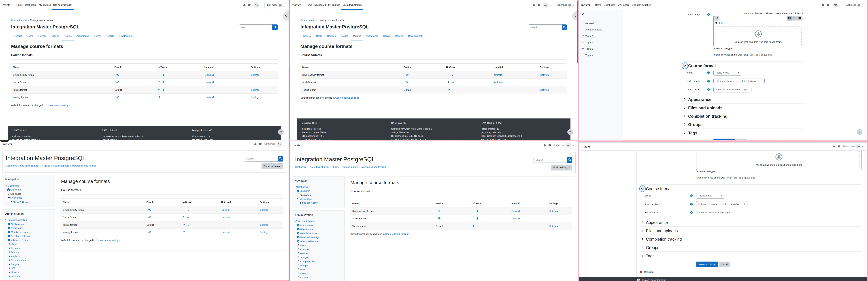Switch file picker to icon view in top-right panel
The width and height of the screenshot is (868, 281).
[789, 18]
